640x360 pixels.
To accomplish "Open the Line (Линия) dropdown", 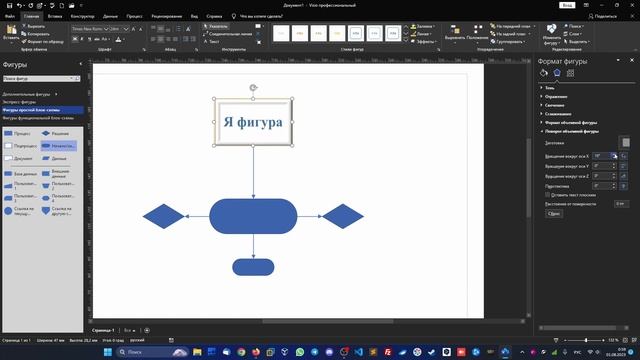I will pos(422,34).
